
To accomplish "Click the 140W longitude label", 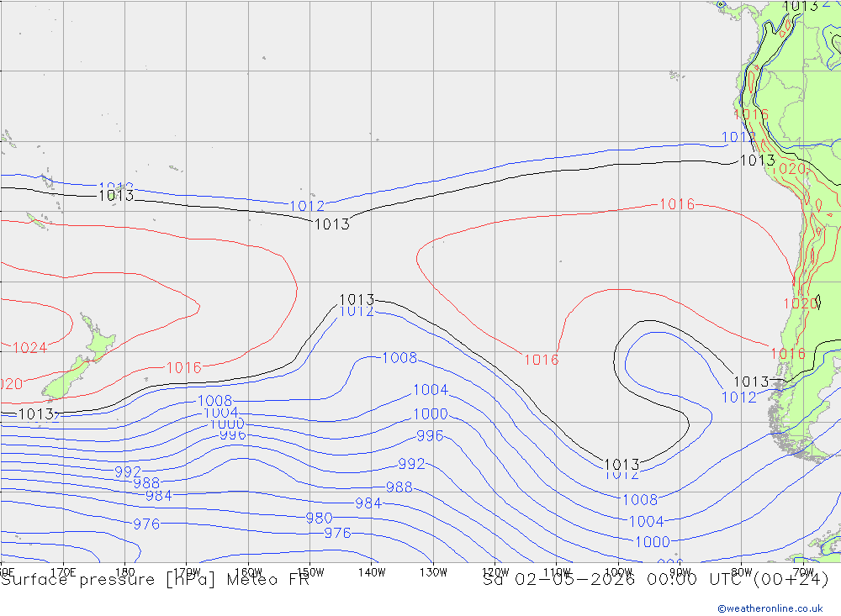I will click(372, 572).
